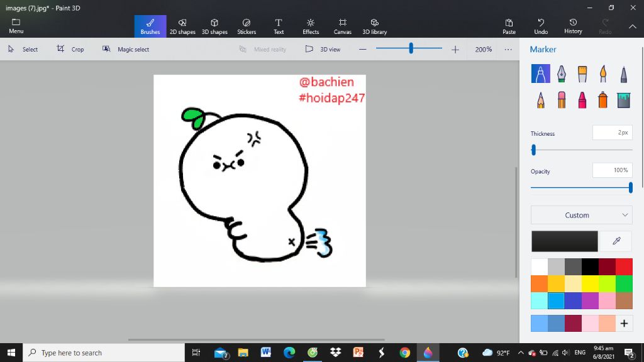Undo the last action
644x362 pixels.
541,25
